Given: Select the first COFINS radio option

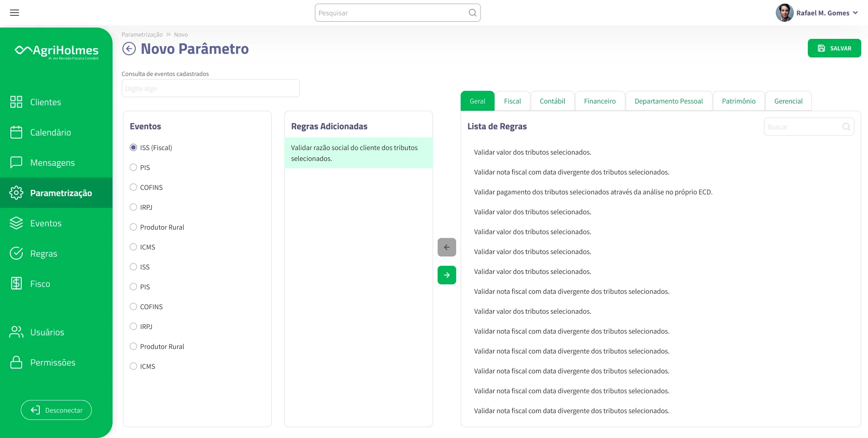Looking at the screenshot, I should click(133, 187).
